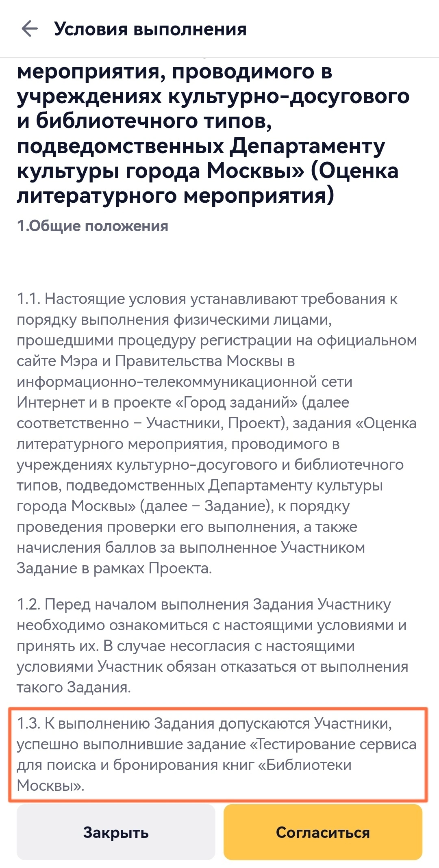Tap the Закрыть button
The height and width of the screenshot is (868, 439).
coord(116,832)
